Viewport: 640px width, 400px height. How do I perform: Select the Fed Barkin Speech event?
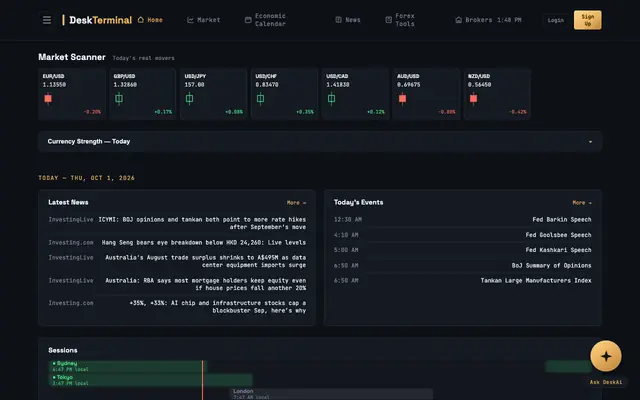562,220
